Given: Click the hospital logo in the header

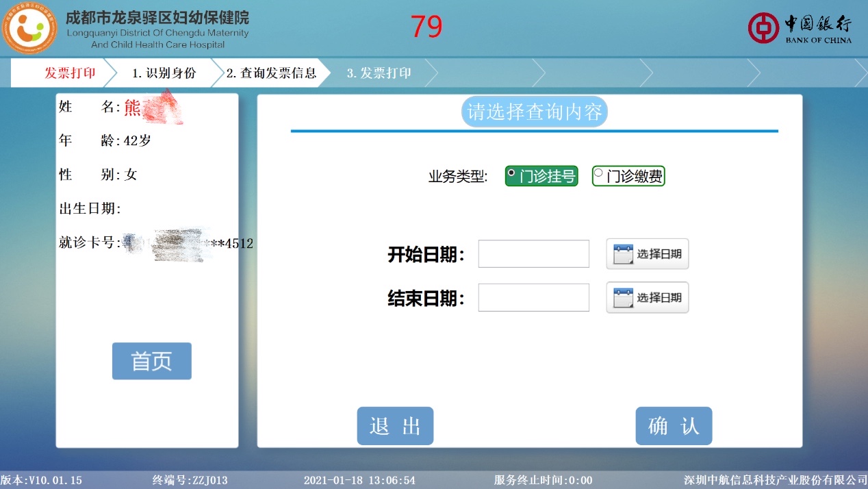Looking at the screenshot, I should coord(29,28).
